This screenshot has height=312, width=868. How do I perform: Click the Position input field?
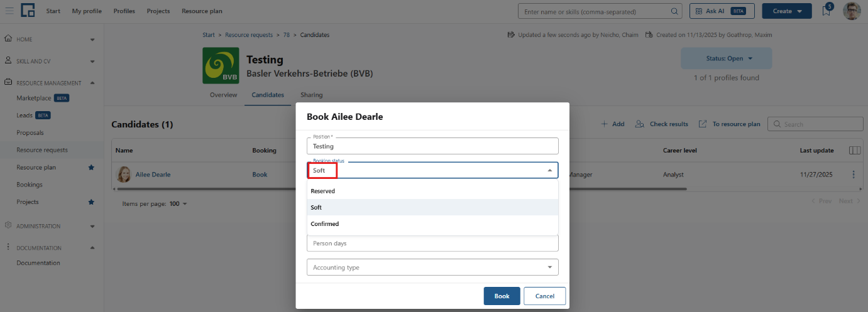432,146
